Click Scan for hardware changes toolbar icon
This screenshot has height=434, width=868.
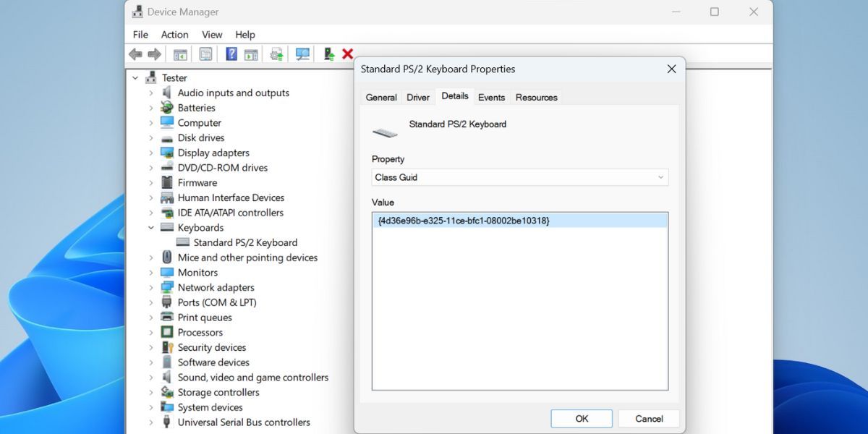pos(302,54)
